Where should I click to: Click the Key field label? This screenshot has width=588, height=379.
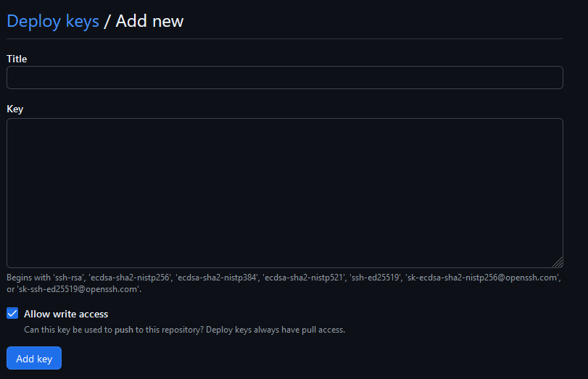15,109
